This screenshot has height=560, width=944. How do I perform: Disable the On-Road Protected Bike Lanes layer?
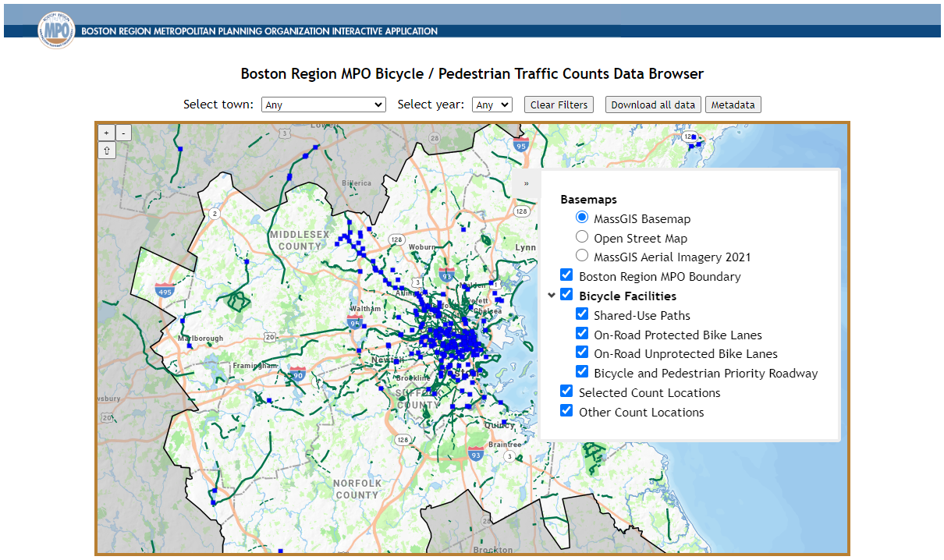tap(582, 333)
